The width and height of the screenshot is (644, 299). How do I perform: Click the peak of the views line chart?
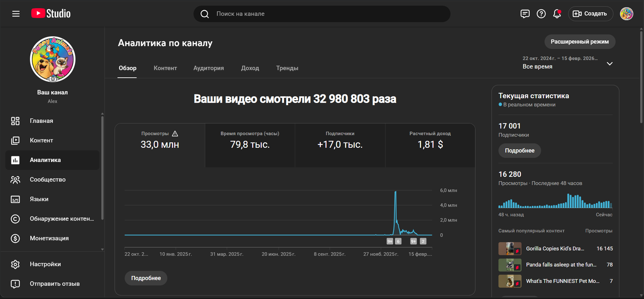396,192
